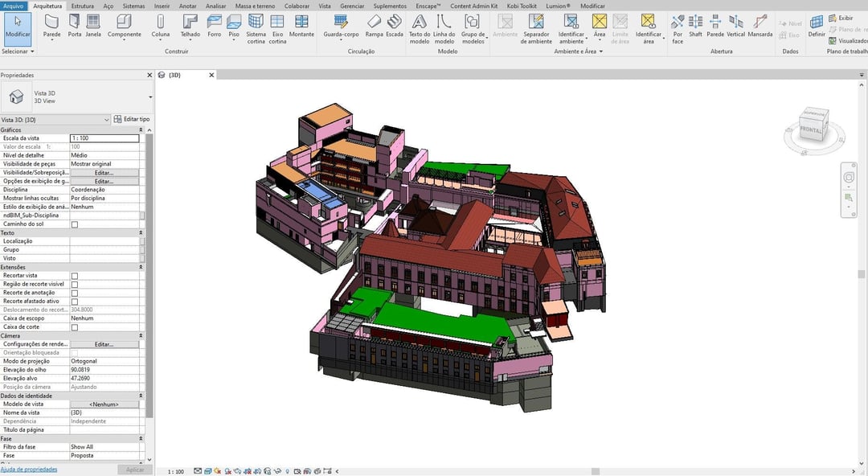This screenshot has height=476, width=868.
Task: Toggle the Recorte de anotação checkbox
Action: pyautogui.click(x=75, y=293)
